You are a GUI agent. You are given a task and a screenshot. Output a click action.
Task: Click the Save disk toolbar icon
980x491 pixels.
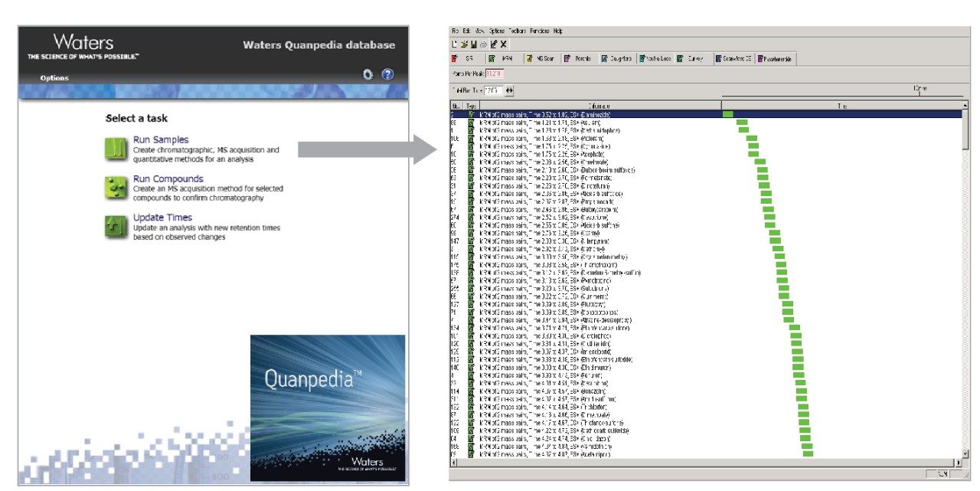pyautogui.click(x=474, y=44)
